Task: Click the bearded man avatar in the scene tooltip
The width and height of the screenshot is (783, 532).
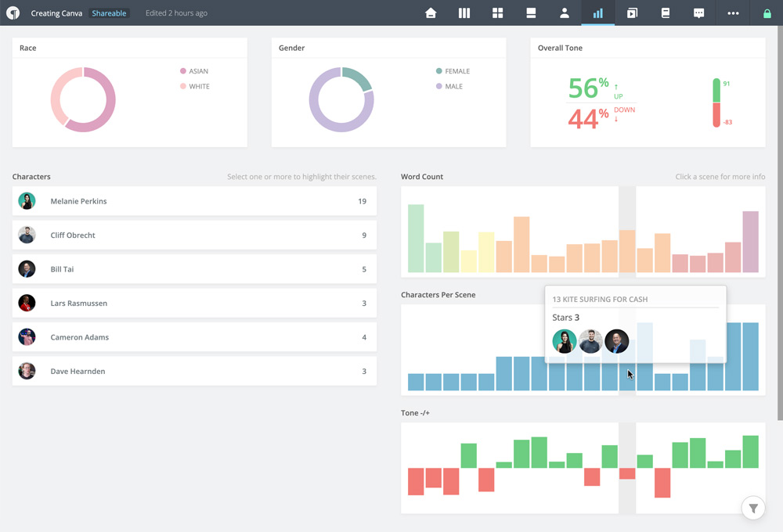Action: (590, 341)
